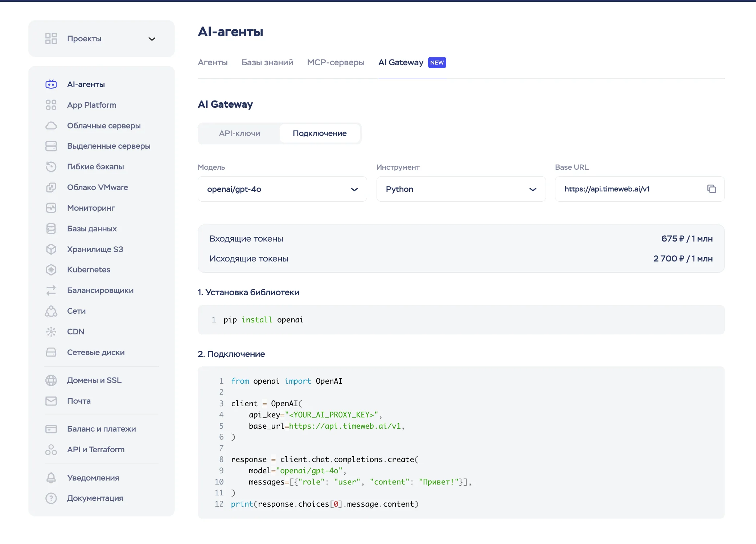Open the Документация link
Screen dimensions: 756x544
pyautogui.click(x=95, y=498)
